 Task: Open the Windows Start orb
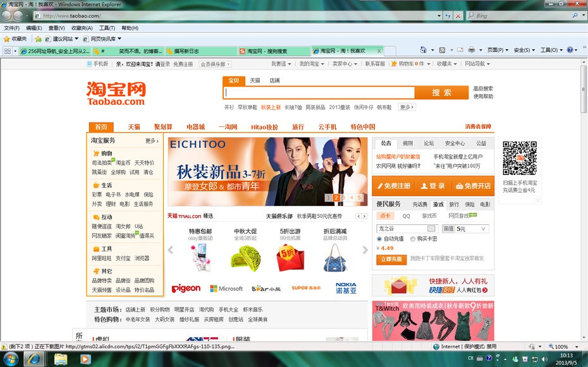point(10,359)
